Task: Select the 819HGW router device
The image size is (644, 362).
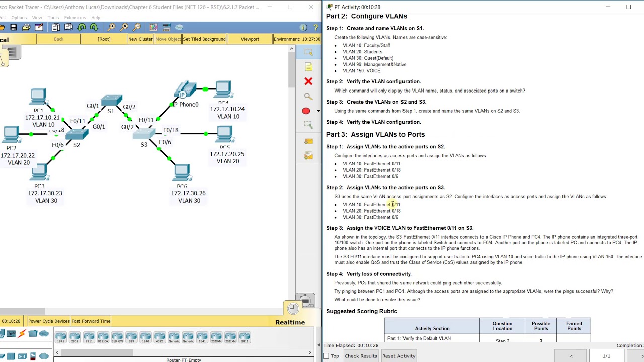Action: click(117, 337)
